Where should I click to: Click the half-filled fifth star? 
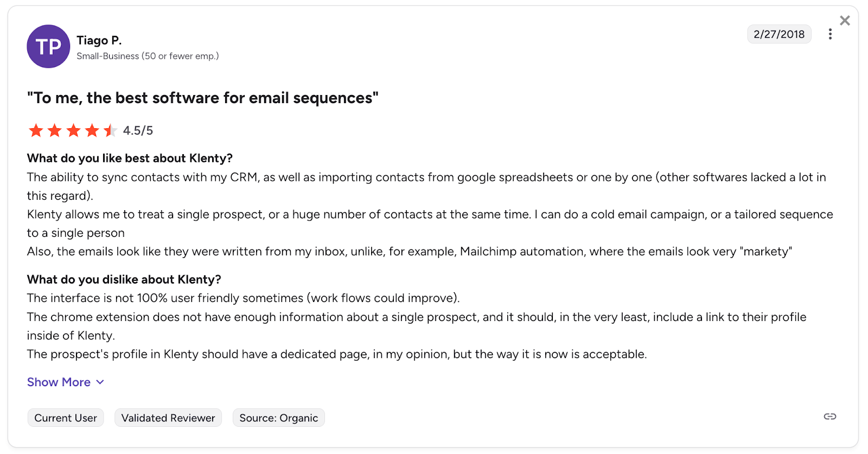pyautogui.click(x=110, y=130)
